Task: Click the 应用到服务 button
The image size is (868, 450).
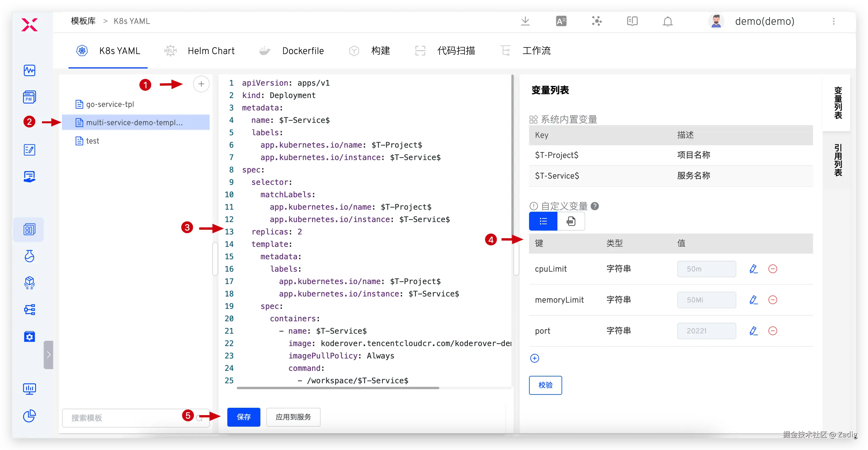Action: [293, 417]
